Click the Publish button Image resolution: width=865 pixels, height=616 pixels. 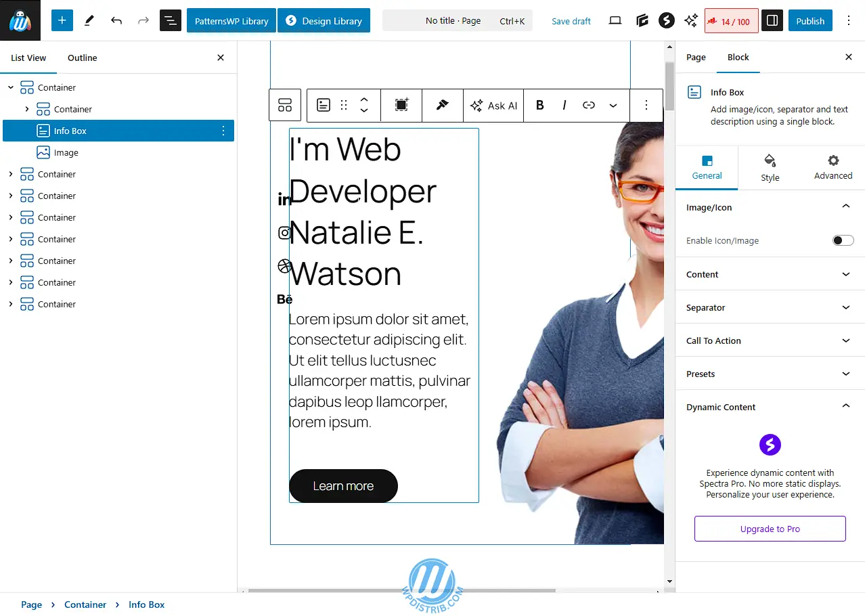[810, 20]
